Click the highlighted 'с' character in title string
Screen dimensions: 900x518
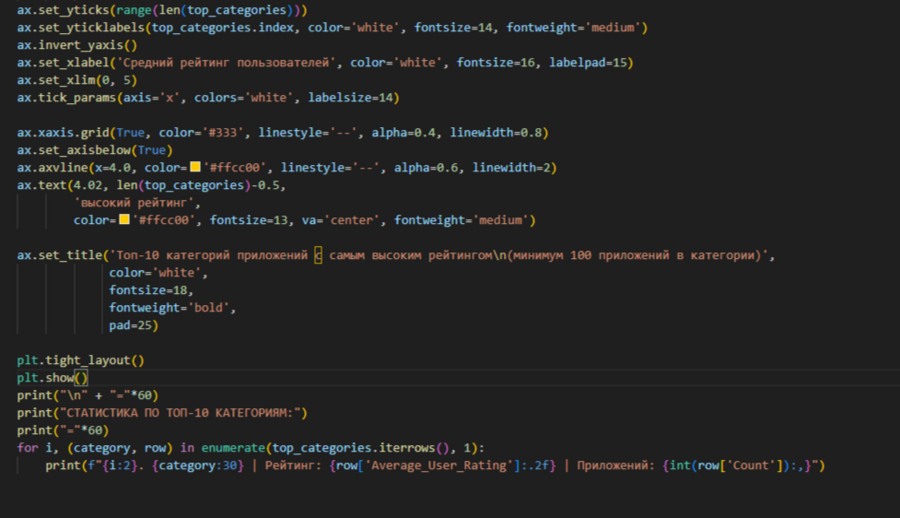click(318, 255)
